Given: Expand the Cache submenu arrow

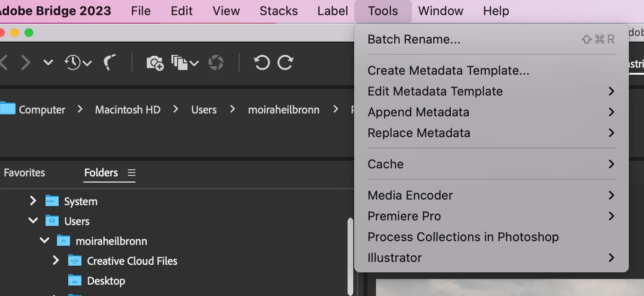Looking at the screenshot, I should tap(611, 164).
